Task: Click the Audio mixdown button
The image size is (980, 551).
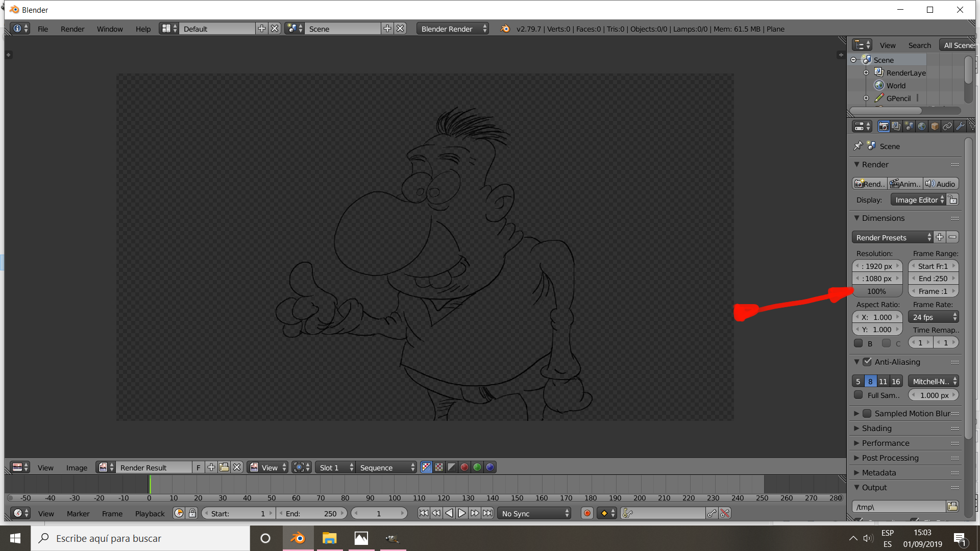Action: 941,184
